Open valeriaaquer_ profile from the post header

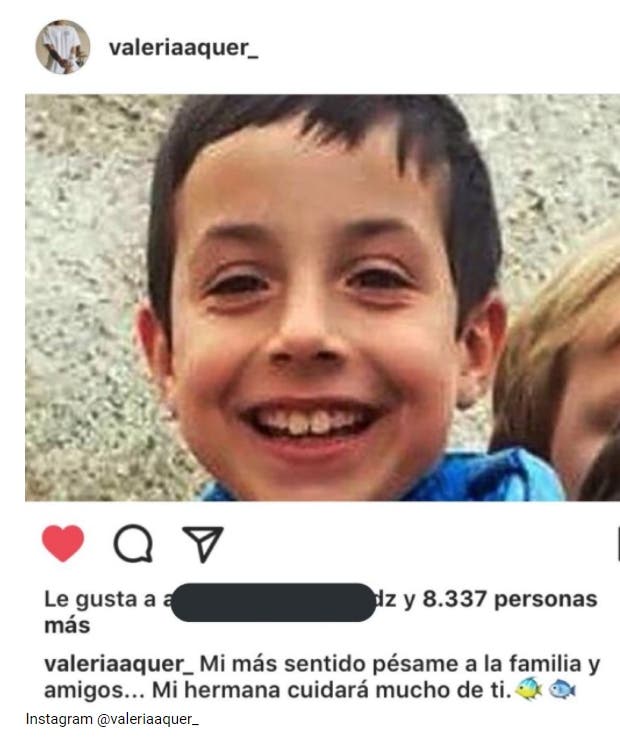pos(183,48)
